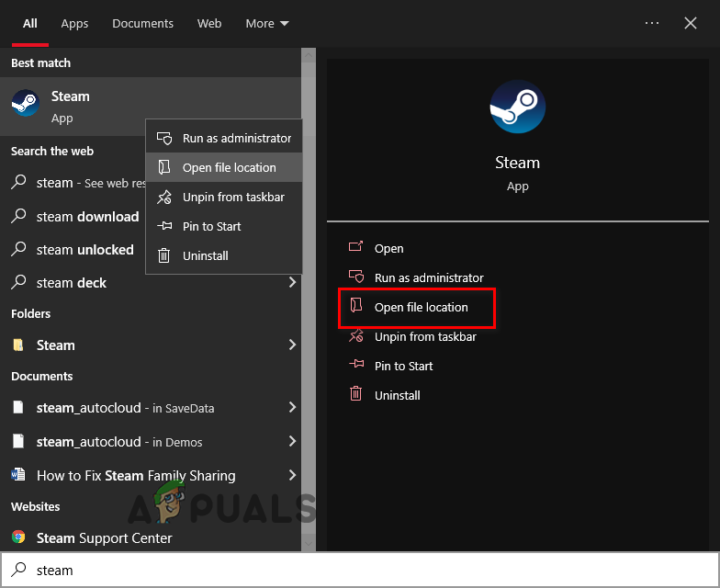The height and width of the screenshot is (588, 720).
Task: Click the unpin icon in the details pane
Action: click(356, 336)
